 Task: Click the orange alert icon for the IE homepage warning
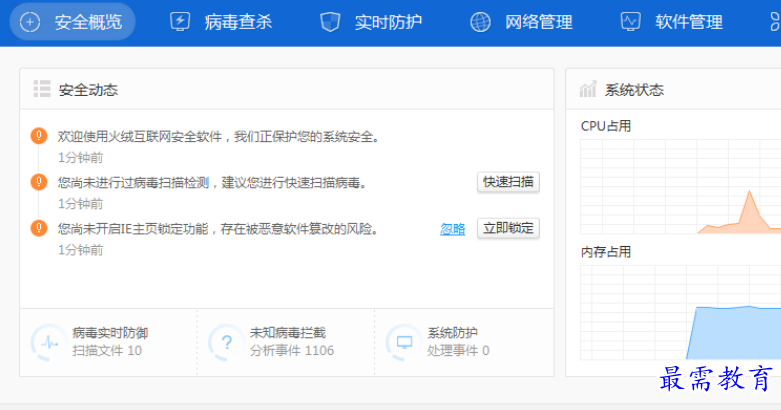[x=39, y=228]
